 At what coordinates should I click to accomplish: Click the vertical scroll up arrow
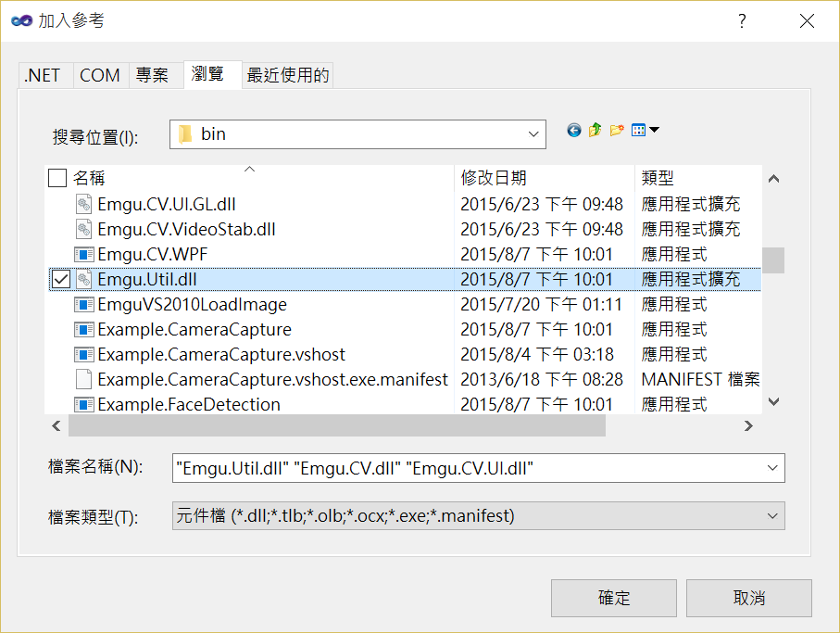point(773,179)
